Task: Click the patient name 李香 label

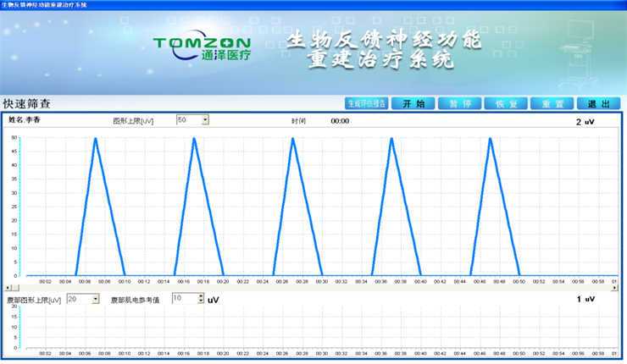Action: [x=24, y=120]
